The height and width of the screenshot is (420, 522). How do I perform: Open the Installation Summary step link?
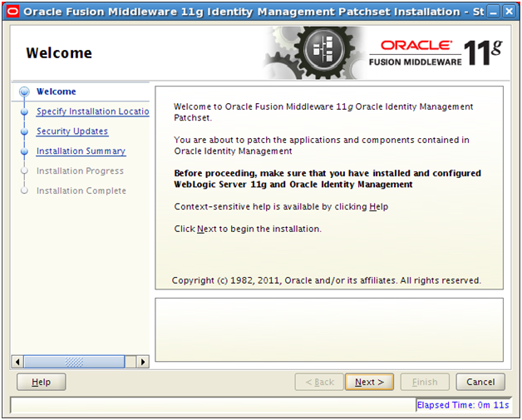coord(81,151)
